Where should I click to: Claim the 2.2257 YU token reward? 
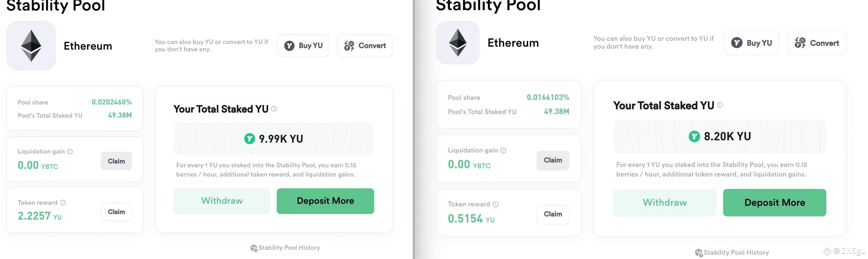tap(116, 212)
